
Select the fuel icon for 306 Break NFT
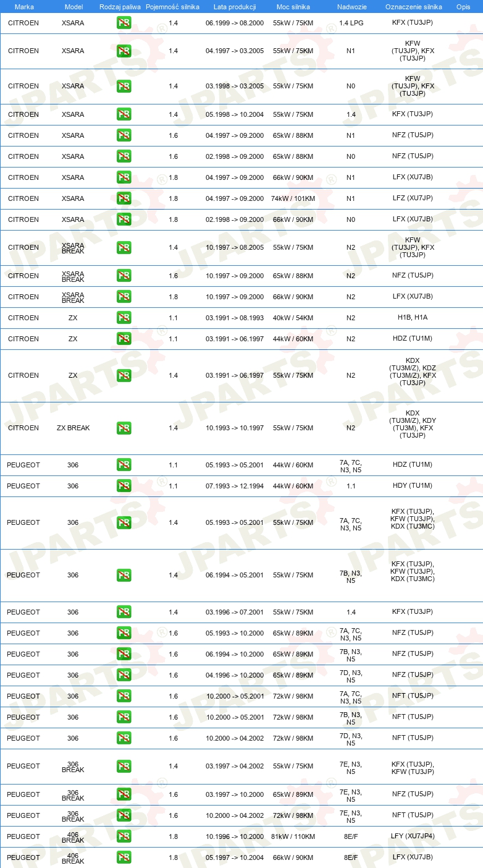pyautogui.click(x=124, y=815)
